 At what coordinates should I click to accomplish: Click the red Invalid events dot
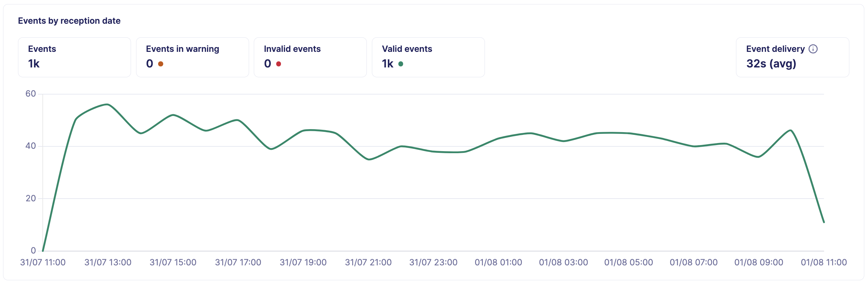point(278,64)
